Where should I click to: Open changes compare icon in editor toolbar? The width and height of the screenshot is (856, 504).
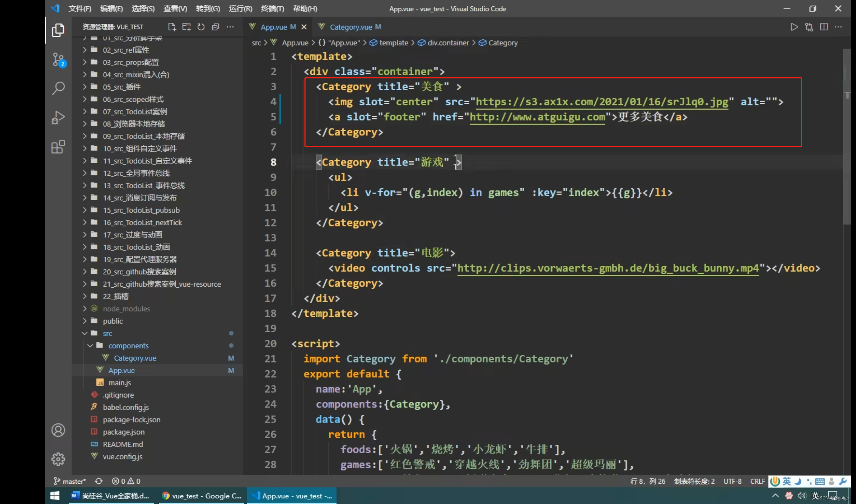point(809,27)
